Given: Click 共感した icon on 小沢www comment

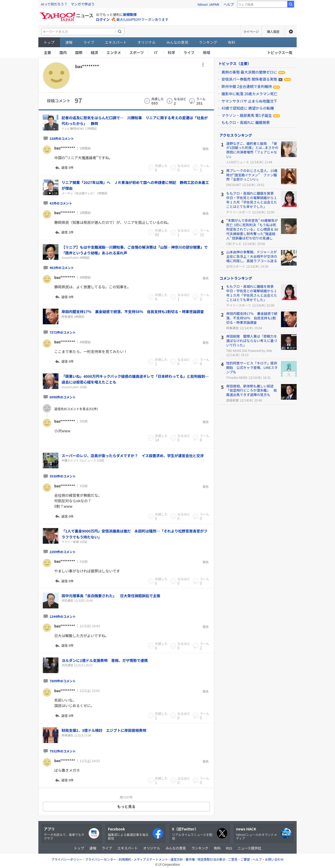Looking at the screenshot, I should (151, 438).
